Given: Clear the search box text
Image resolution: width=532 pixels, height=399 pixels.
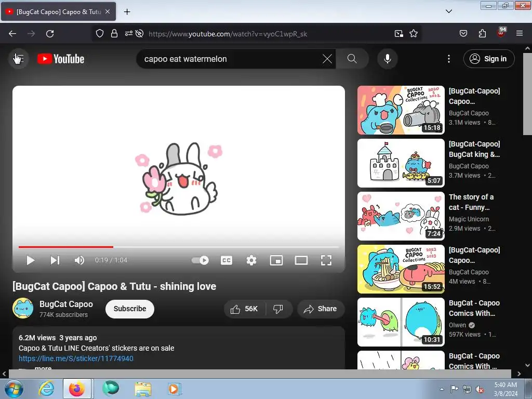Looking at the screenshot, I should [327, 59].
